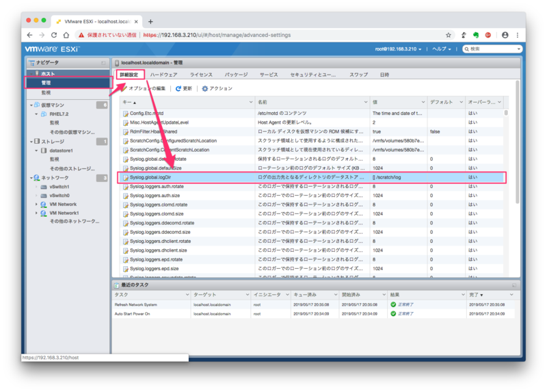Click the ネットワーク globe icon
547x392 pixels.
(x=37, y=178)
